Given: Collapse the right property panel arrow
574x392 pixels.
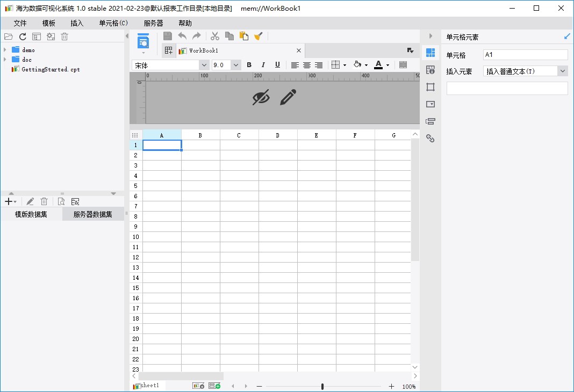Looking at the screenshot, I should click(x=430, y=36).
